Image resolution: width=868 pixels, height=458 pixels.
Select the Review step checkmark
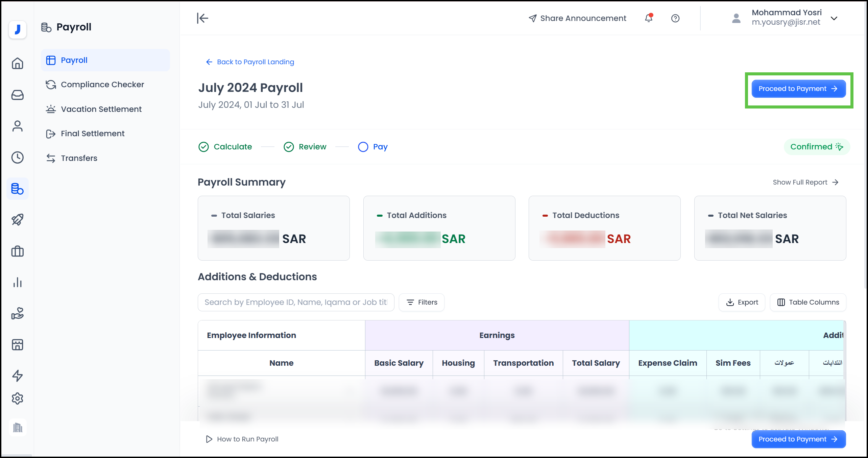289,147
